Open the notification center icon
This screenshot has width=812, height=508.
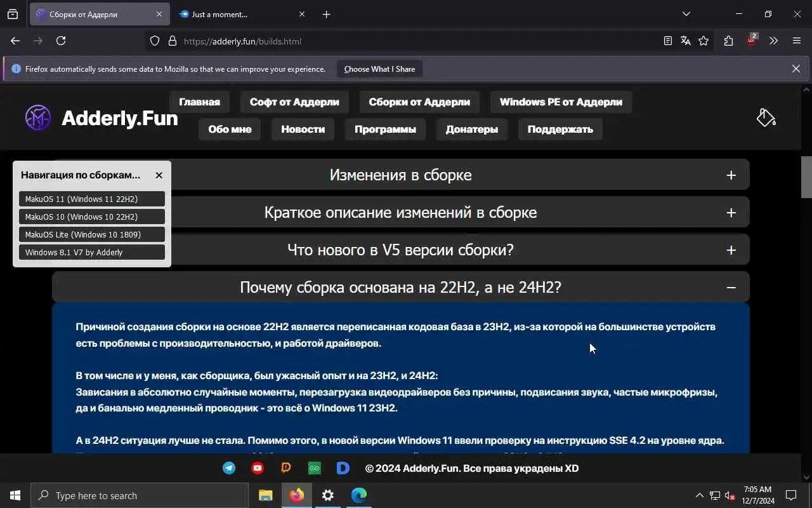791,495
